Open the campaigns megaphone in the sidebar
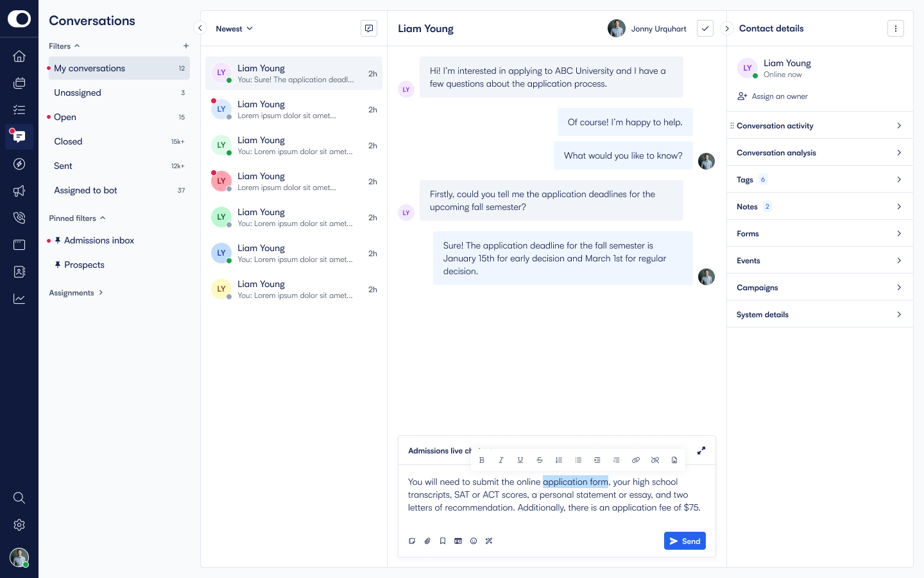Screen dimensions: 924x578 point(19,191)
